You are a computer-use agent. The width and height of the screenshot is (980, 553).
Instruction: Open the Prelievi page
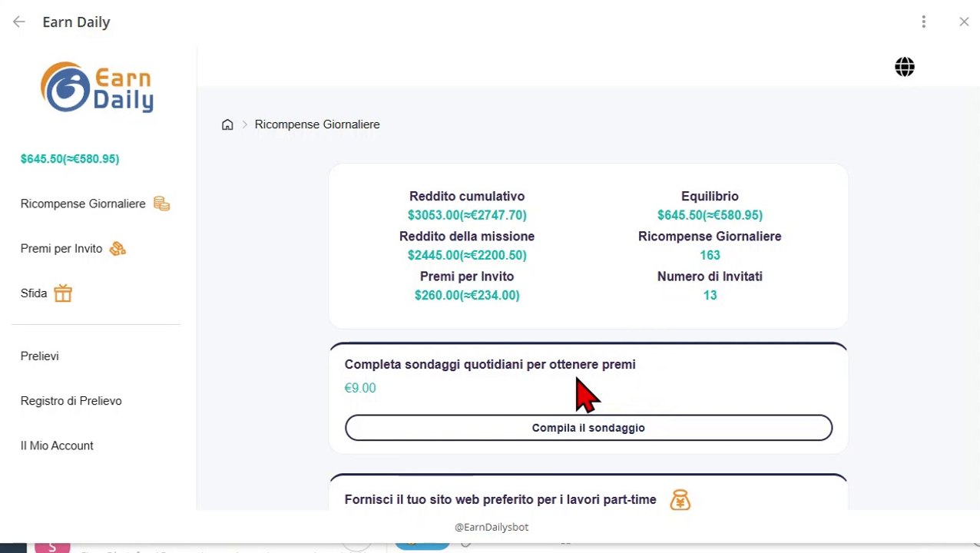(x=40, y=356)
